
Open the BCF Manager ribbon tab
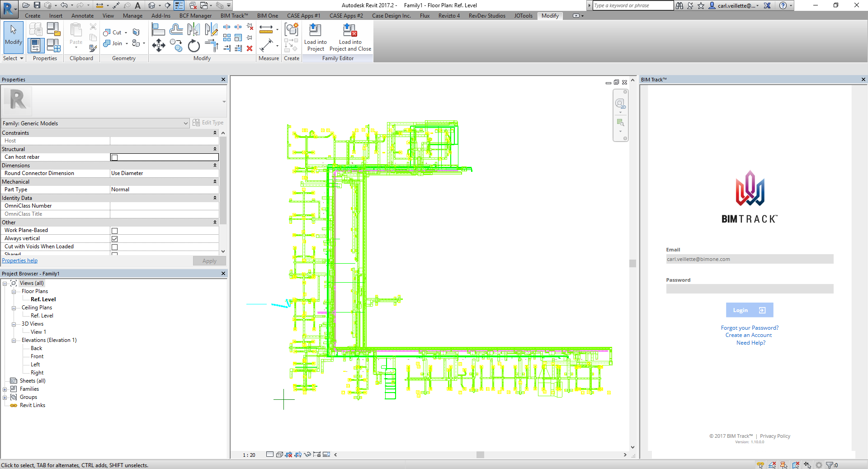coord(195,16)
